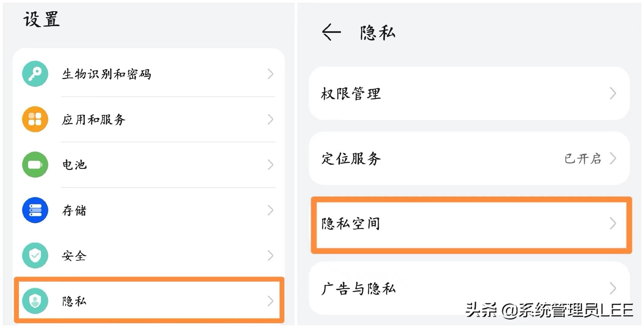
Task: Select 存储 from the settings list
Action: pos(74,210)
